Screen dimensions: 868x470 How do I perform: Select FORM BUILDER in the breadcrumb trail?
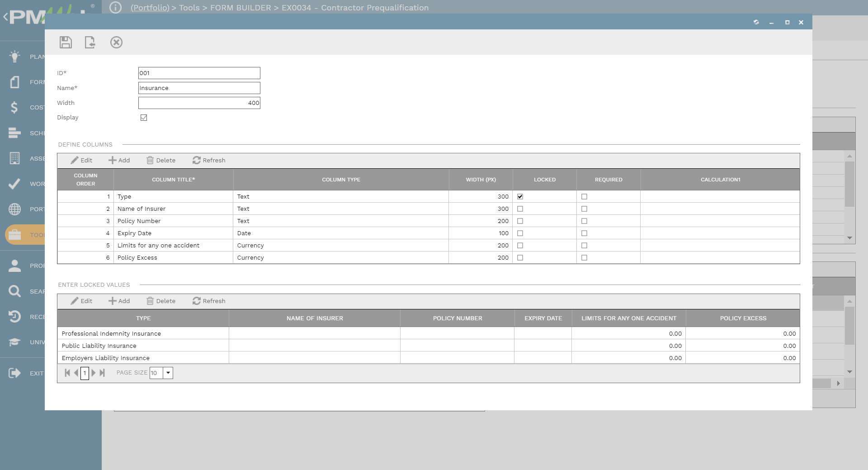point(240,8)
